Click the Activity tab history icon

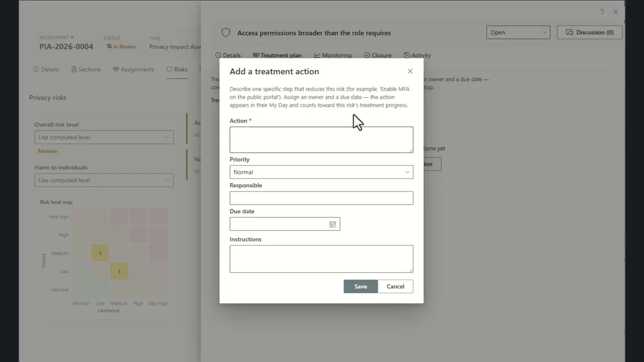(407, 55)
